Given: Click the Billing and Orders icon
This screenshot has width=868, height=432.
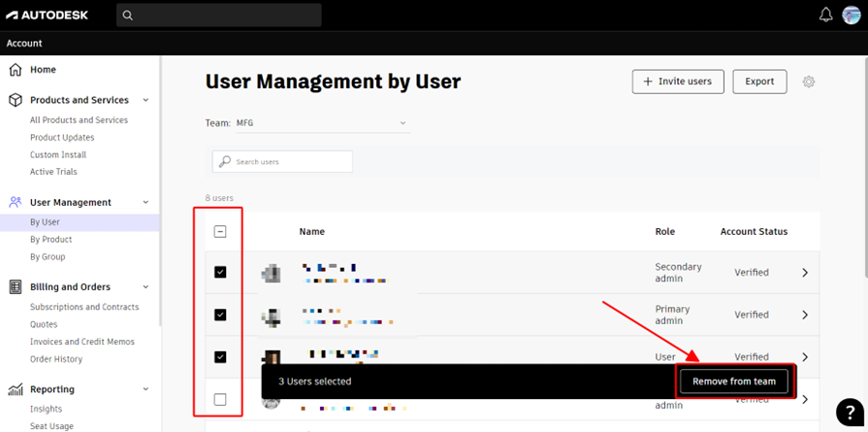Looking at the screenshot, I should click(16, 287).
